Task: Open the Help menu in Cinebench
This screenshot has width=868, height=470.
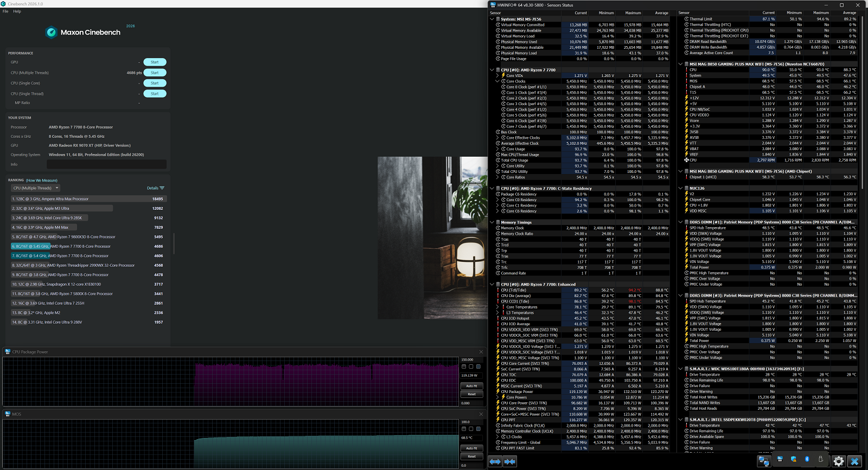Action: [x=17, y=11]
